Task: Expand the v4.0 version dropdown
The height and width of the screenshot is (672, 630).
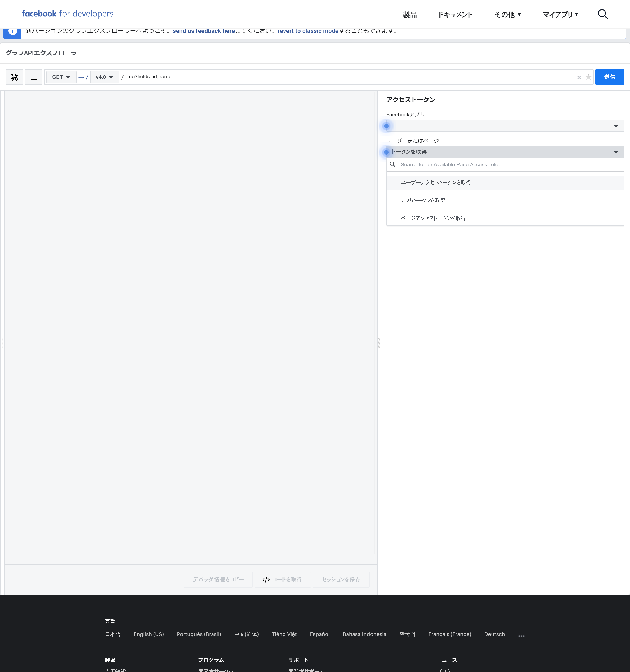Action: 104,77
